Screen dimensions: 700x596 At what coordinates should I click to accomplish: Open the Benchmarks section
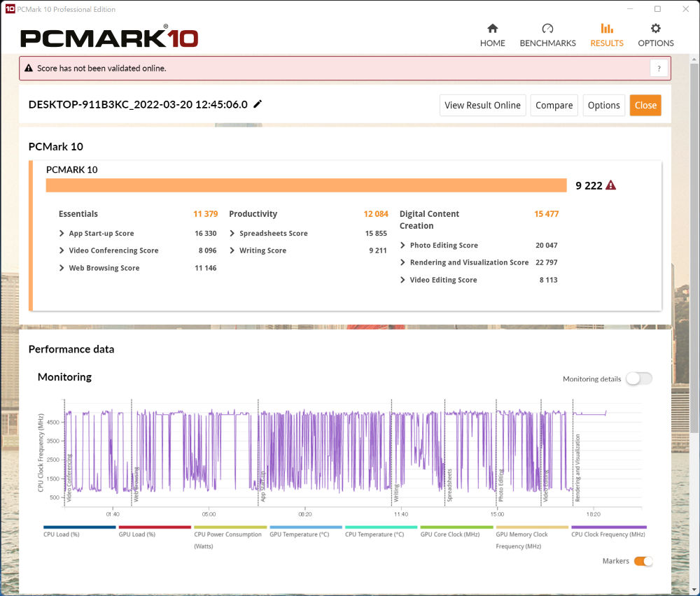(x=547, y=36)
